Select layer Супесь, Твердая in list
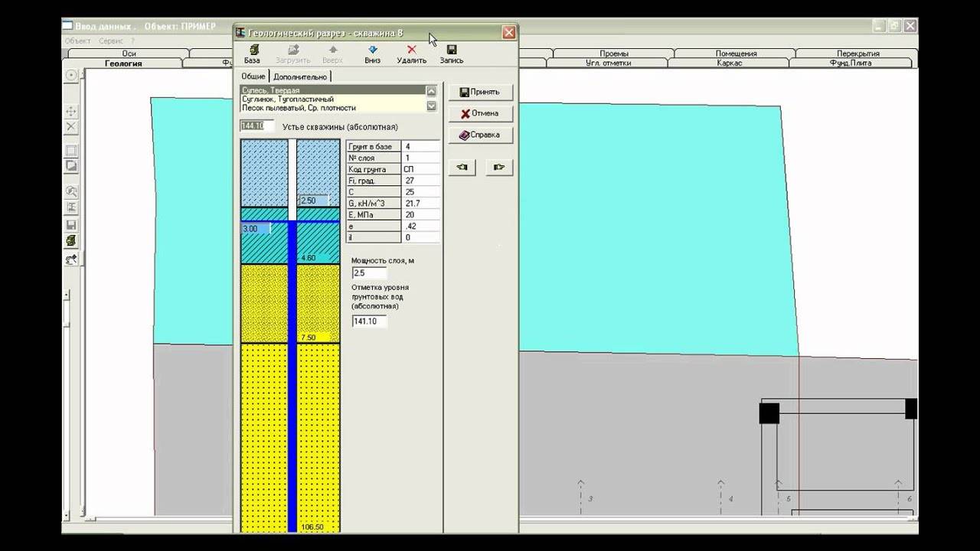 click(x=332, y=90)
